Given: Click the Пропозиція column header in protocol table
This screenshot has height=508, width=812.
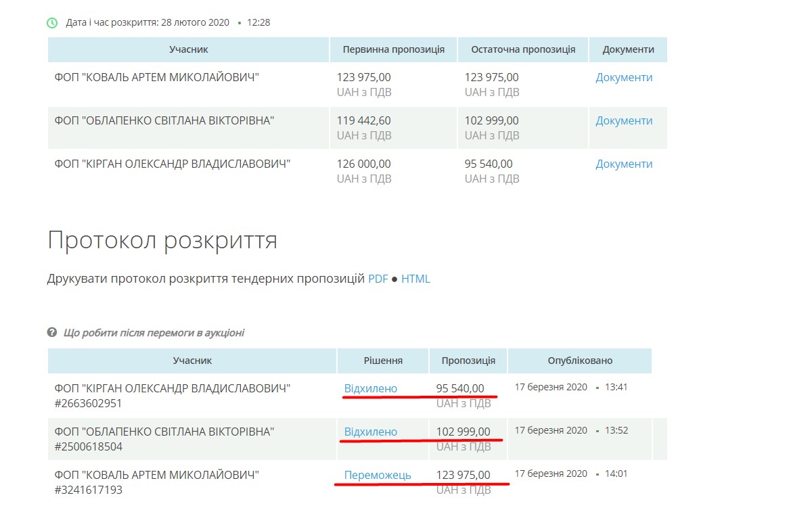Looking at the screenshot, I should (468, 361).
